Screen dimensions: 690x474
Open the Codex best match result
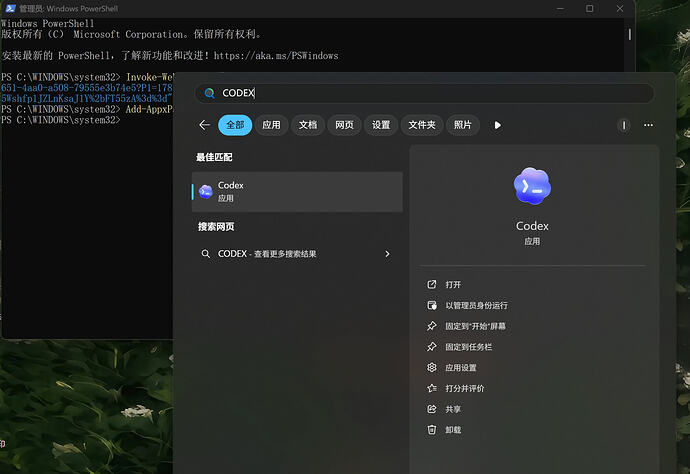click(x=297, y=191)
